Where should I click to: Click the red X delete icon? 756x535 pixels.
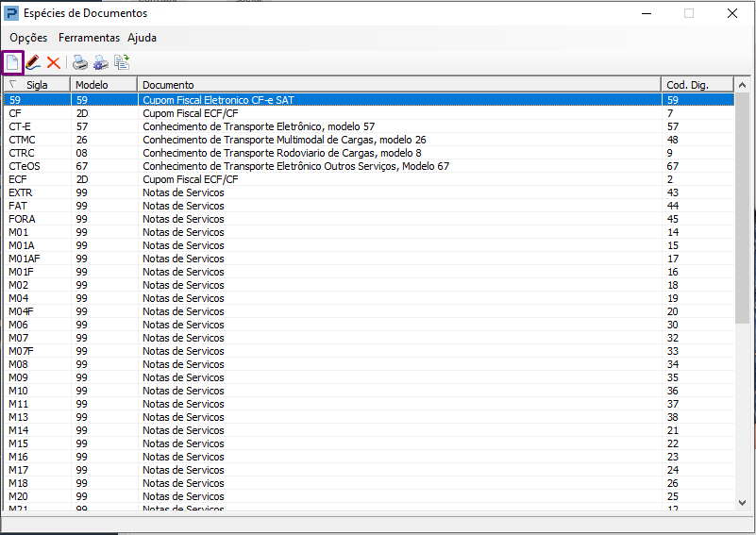[53, 62]
